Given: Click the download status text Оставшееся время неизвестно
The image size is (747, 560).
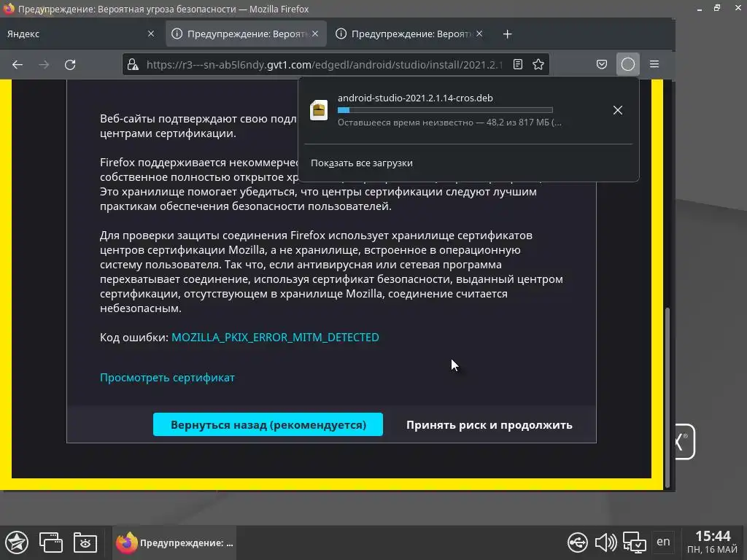Looking at the screenshot, I should (x=404, y=122).
